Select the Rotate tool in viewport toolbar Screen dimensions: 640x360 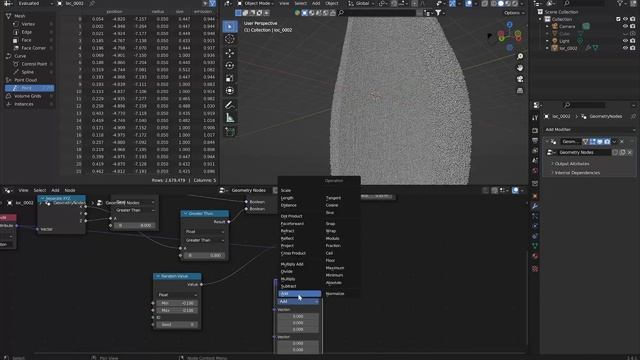pos(230,66)
